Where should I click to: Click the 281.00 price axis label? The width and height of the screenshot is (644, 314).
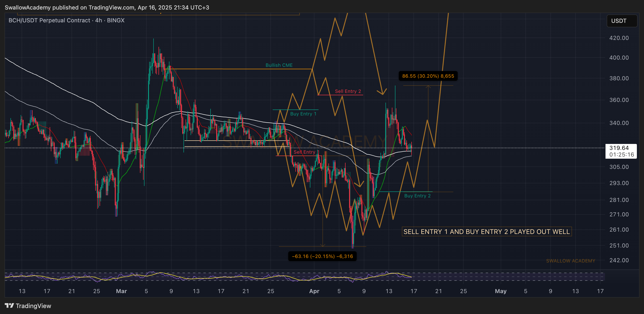coord(619,200)
